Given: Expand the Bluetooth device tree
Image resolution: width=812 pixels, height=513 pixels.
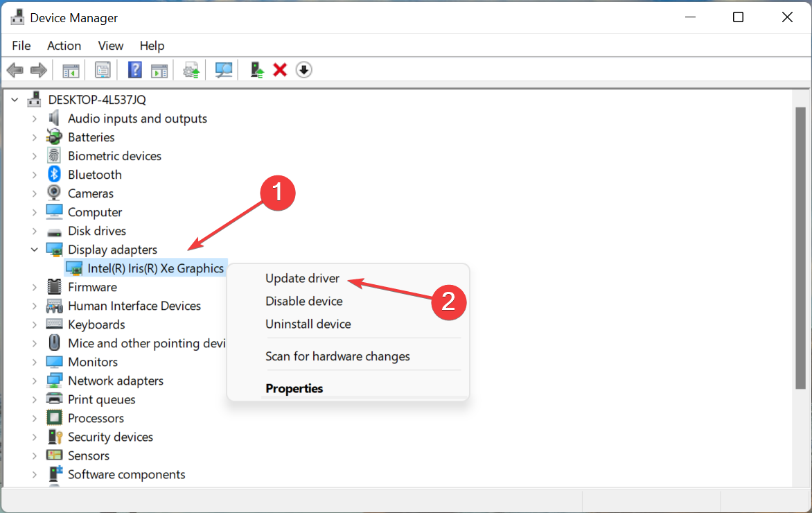Looking at the screenshot, I should (34, 174).
